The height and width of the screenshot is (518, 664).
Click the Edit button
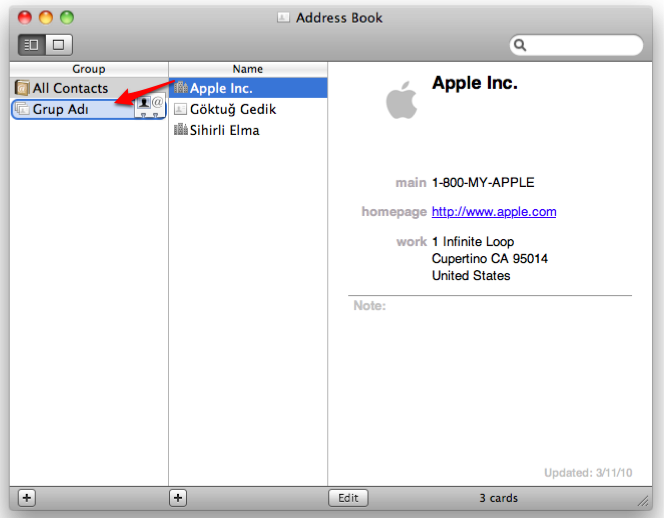348,497
